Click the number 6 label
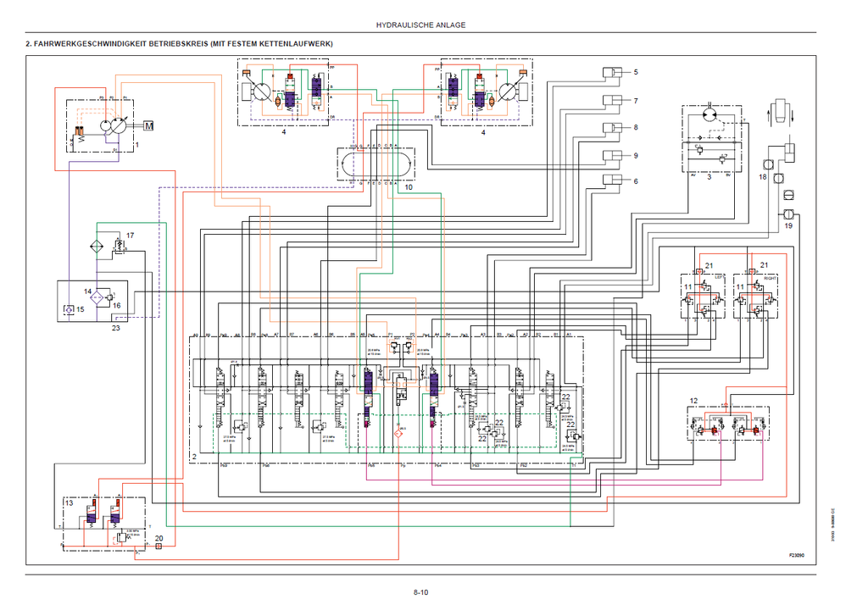Screen dimensions: 868x616 click(636, 181)
